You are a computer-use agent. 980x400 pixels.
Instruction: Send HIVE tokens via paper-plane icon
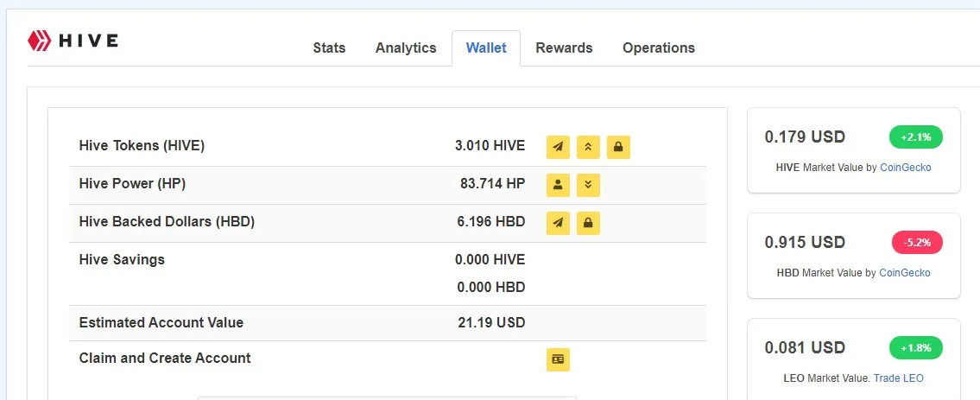pos(558,147)
